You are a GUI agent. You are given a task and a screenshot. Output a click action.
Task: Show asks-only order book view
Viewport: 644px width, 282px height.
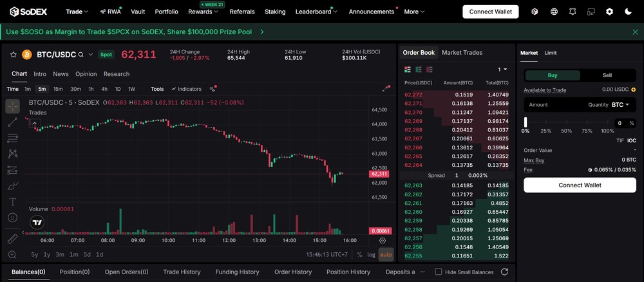pos(429,70)
